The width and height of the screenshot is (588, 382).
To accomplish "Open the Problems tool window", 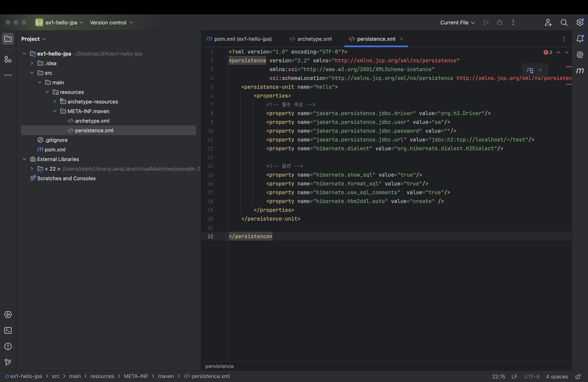I will [x=8, y=346].
